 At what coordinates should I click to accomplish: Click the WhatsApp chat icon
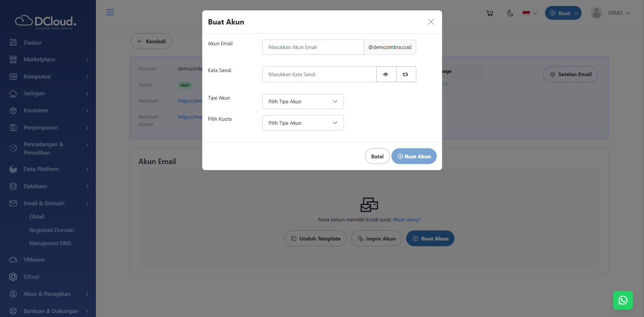tap(623, 300)
